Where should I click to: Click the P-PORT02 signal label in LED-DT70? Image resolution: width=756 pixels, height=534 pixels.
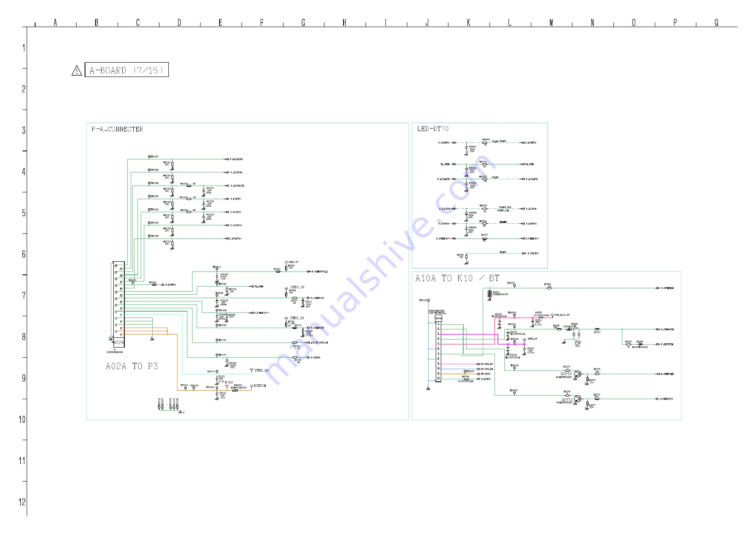coord(533,253)
